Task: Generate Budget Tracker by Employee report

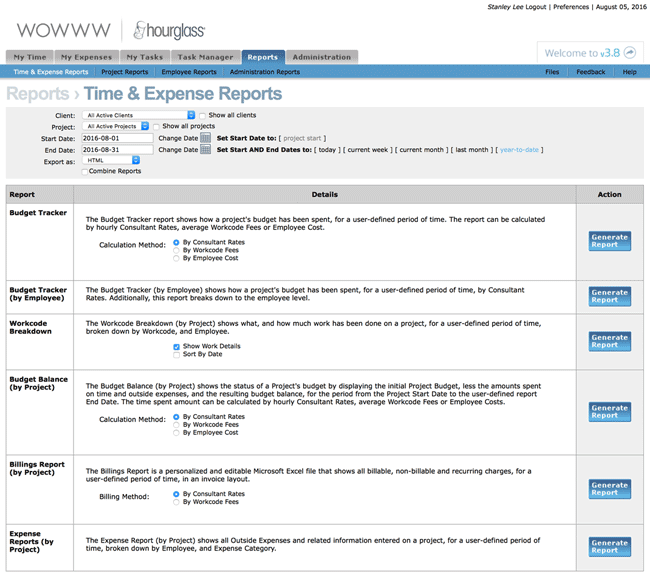Action: point(609,296)
